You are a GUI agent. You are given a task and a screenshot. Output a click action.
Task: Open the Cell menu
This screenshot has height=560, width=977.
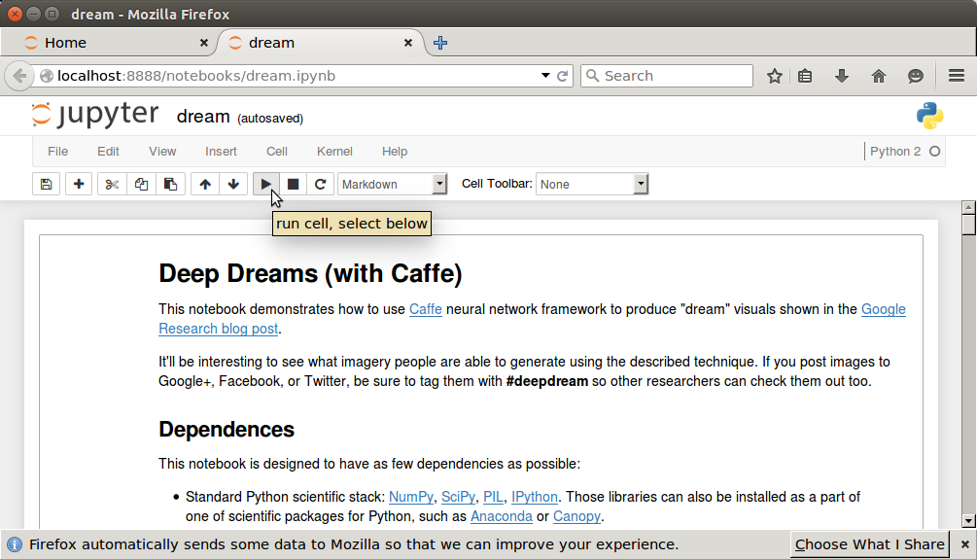pyautogui.click(x=277, y=152)
